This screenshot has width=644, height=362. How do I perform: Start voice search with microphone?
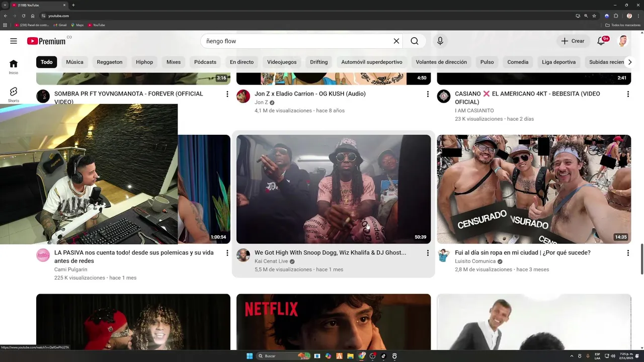(x=440, y=41)
